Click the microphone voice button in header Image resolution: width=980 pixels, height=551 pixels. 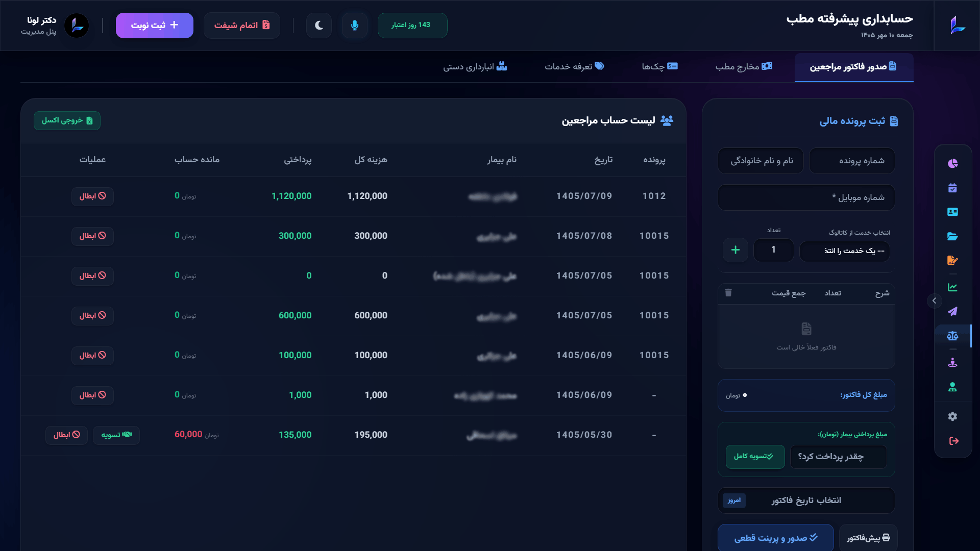(355, 26)
